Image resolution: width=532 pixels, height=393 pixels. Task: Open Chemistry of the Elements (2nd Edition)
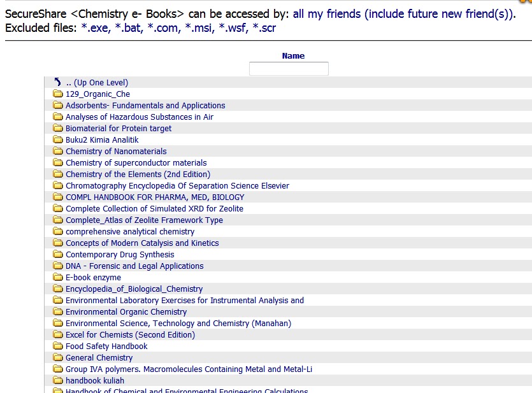(138, 175)
